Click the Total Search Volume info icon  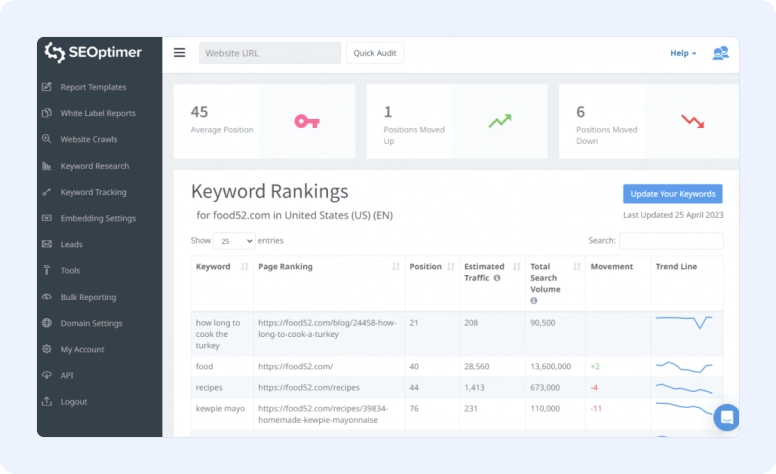[534, 301]
